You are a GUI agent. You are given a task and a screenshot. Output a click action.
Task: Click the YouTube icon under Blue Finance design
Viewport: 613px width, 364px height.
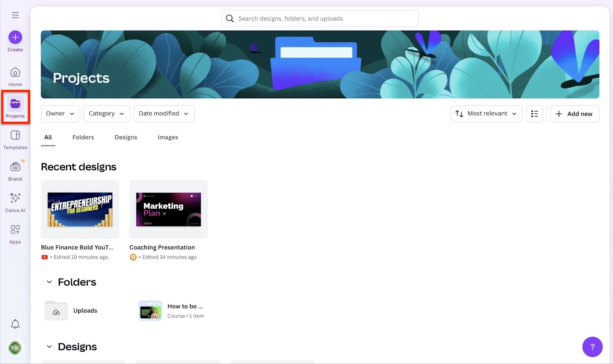tap(44, 257)
